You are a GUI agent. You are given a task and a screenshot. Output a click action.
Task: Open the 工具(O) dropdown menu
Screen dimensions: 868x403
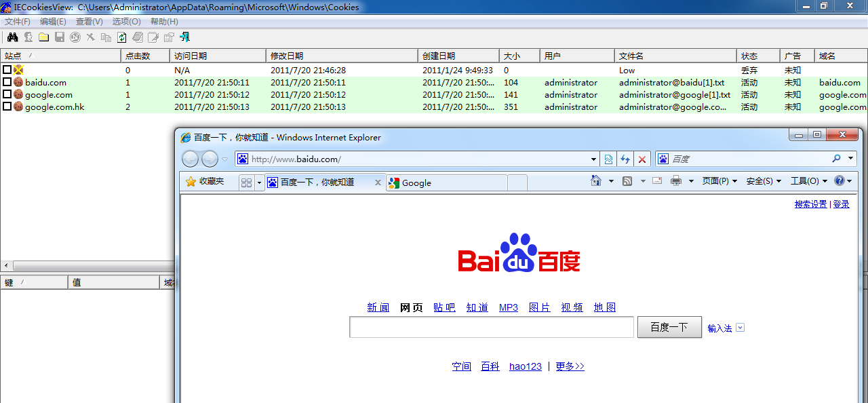(x=809, y=181)
